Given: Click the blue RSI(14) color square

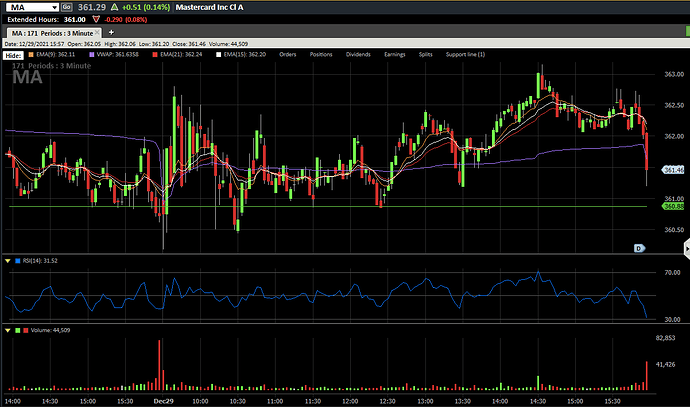Looking at the screenshot, I should [x=18, y=261].
